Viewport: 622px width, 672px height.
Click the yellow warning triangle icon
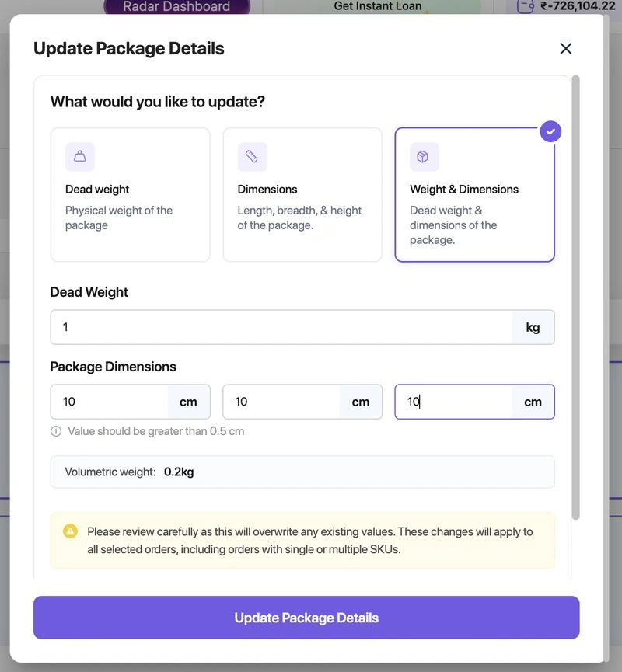[70, 532]
